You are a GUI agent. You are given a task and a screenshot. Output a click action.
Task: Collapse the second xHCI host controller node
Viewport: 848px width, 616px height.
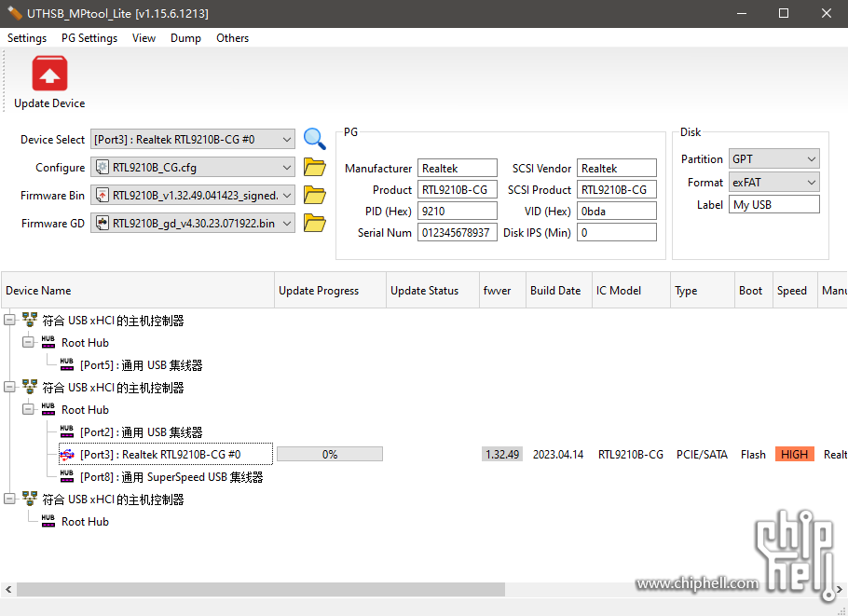point(9,388)
